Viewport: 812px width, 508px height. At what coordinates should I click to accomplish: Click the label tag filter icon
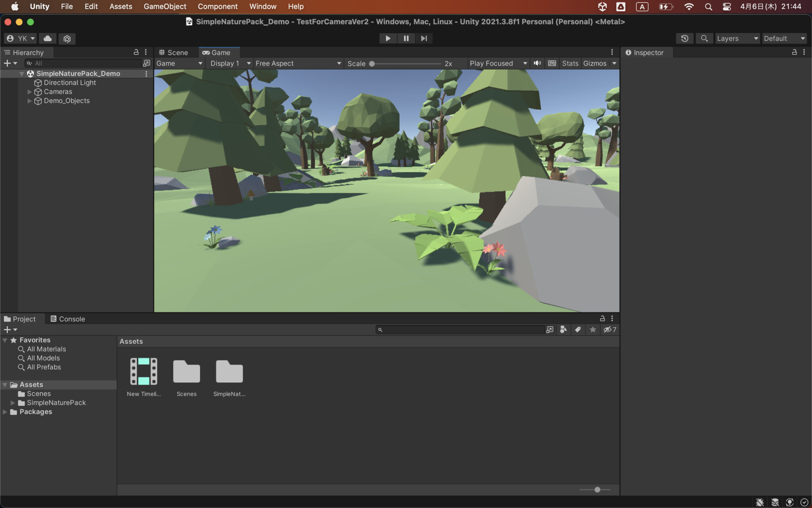(578, 329)
